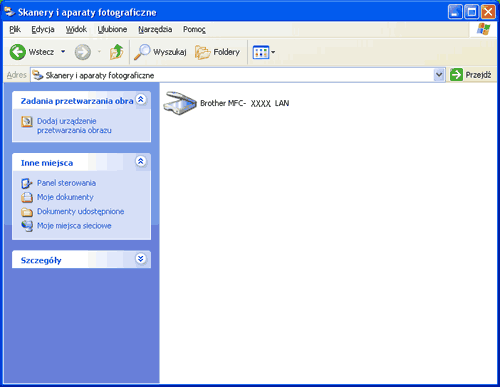Click the greyed forward arrow icon

coord(83,52)
